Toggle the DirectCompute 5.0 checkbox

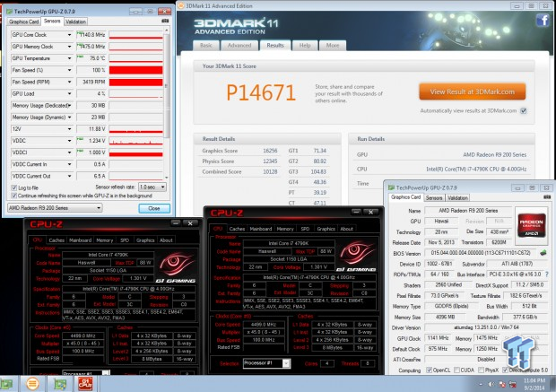coord(505,370)
